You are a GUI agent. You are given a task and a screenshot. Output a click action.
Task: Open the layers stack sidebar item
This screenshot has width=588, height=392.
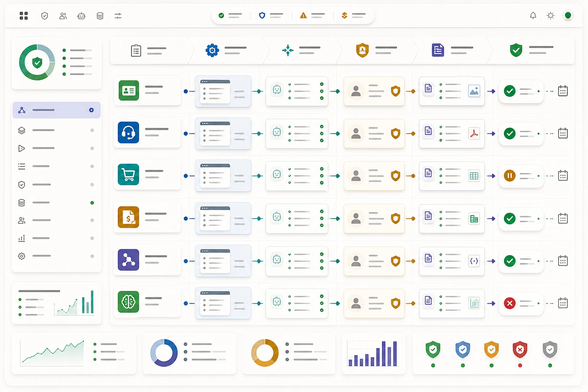(57, 130)
